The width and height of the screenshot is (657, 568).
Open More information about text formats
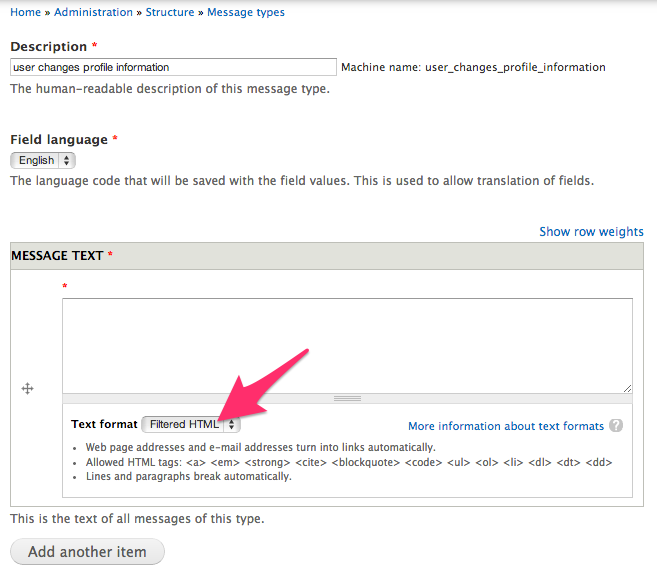click(x=506, y=426)
